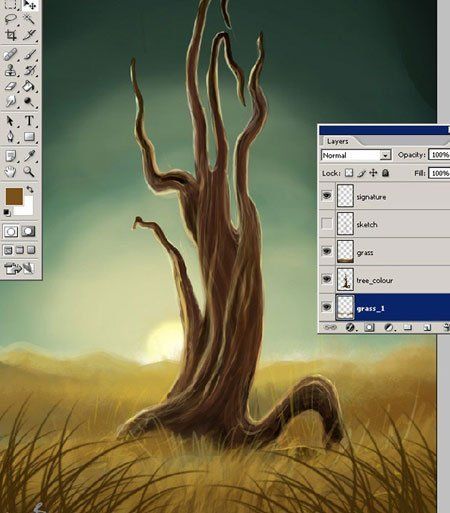Select the grass_1 layer name

click(x=371, y=308)
